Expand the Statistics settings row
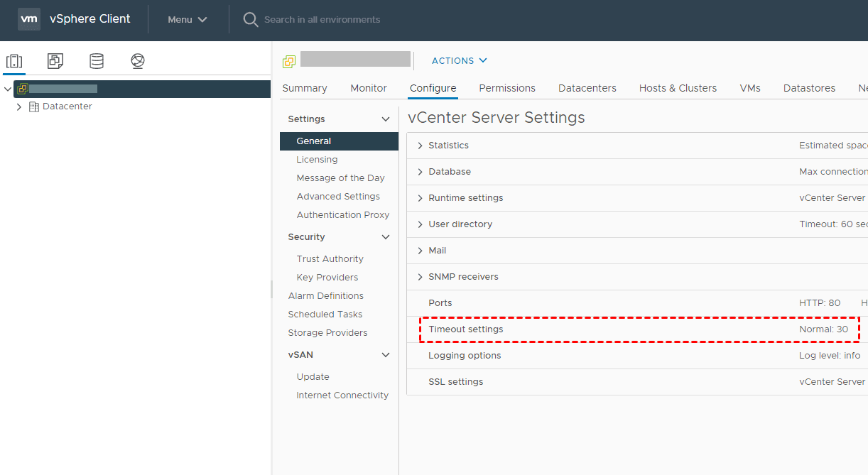Viewport: 868px width, 475px height. 421,146
